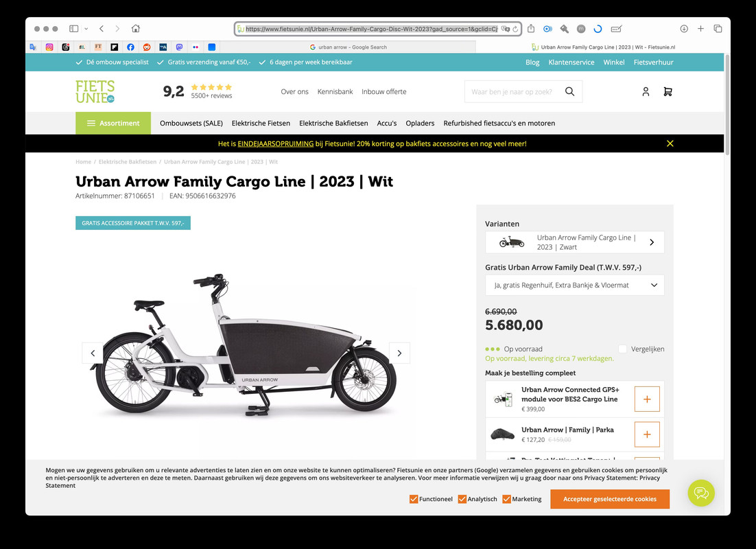The width and height of the screenshot is (756, 549).
Task: Switch to the Google Search tab
Action: 348,47
